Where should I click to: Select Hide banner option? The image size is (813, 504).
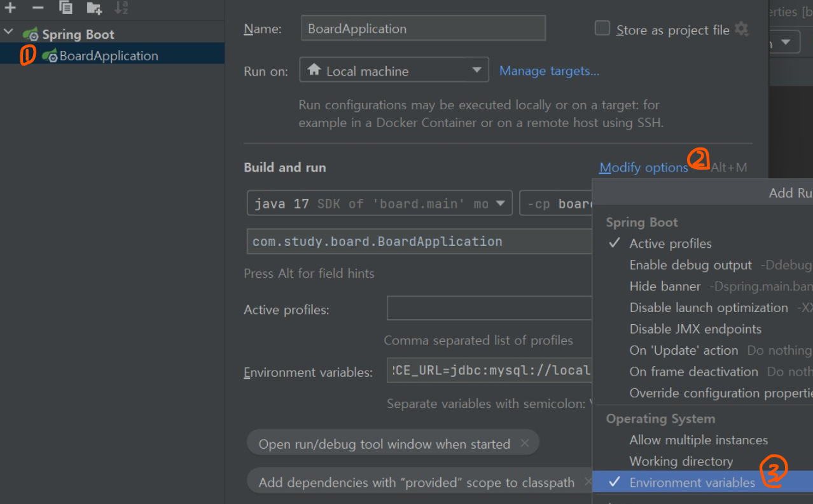click(665, 286)
